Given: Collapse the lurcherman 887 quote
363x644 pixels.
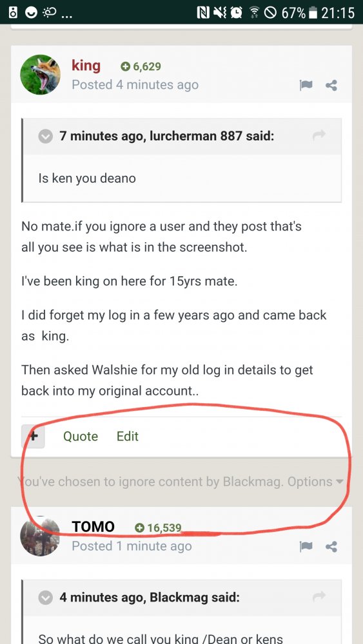Looking at the screenshot, I should (x=46, y=137).
